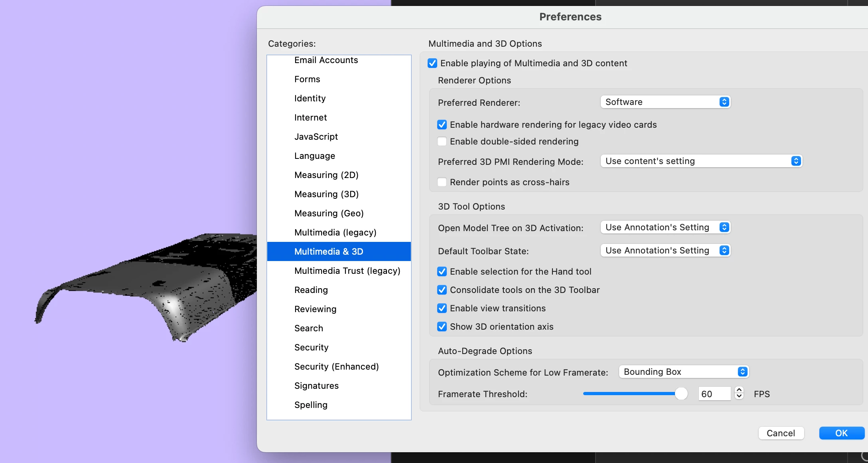This screenshot has width=868, height=463.
Task: Check Render points as cross-hairs
Action: click(x=442, y=182)
